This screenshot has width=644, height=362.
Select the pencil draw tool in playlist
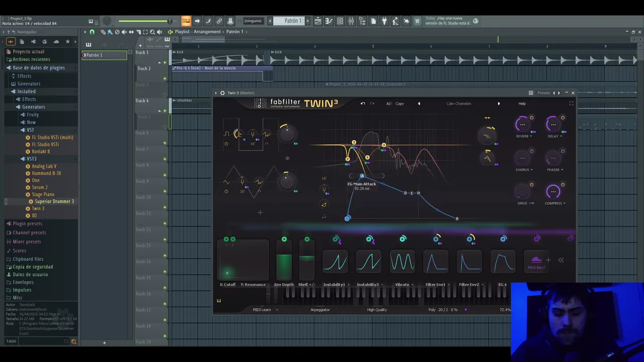click(x=103, y=32)
